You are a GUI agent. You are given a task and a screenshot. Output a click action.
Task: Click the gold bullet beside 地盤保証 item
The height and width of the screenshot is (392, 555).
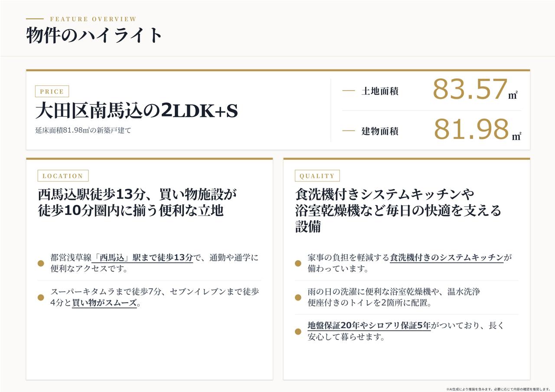[x=298, y=331]
